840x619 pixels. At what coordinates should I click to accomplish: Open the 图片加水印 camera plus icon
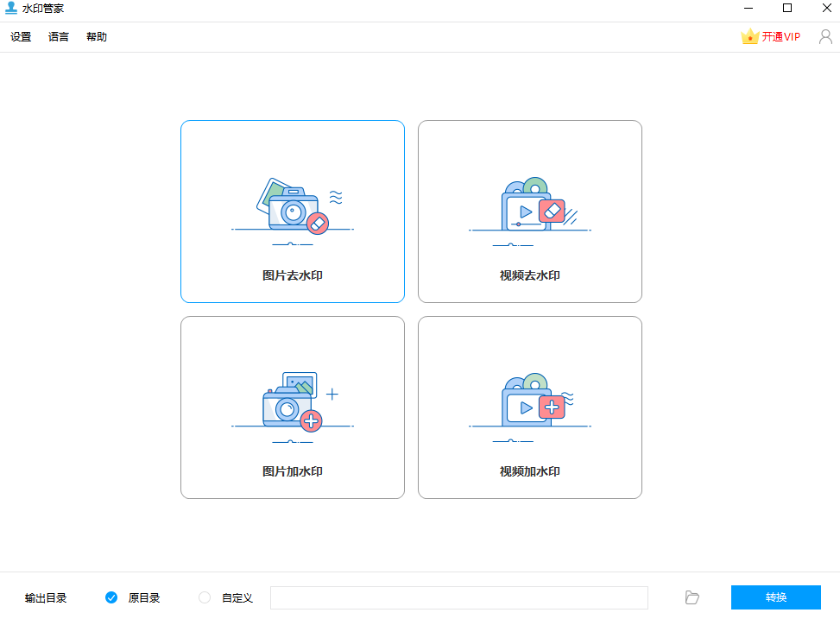[x=293, y=407]
